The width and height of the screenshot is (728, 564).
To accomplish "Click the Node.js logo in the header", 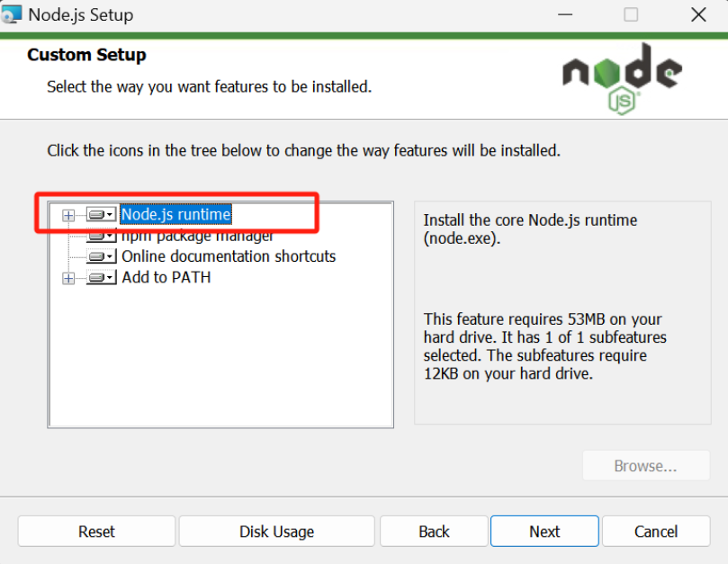I will (622, 78).
